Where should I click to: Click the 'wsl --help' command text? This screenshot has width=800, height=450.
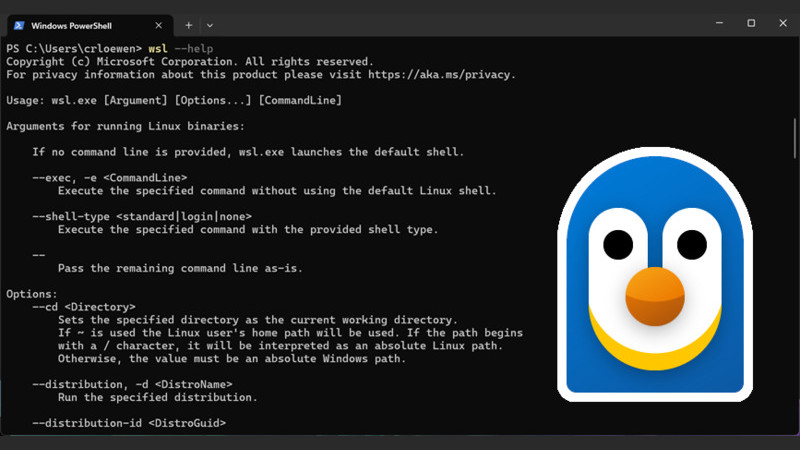click(181, 49)
